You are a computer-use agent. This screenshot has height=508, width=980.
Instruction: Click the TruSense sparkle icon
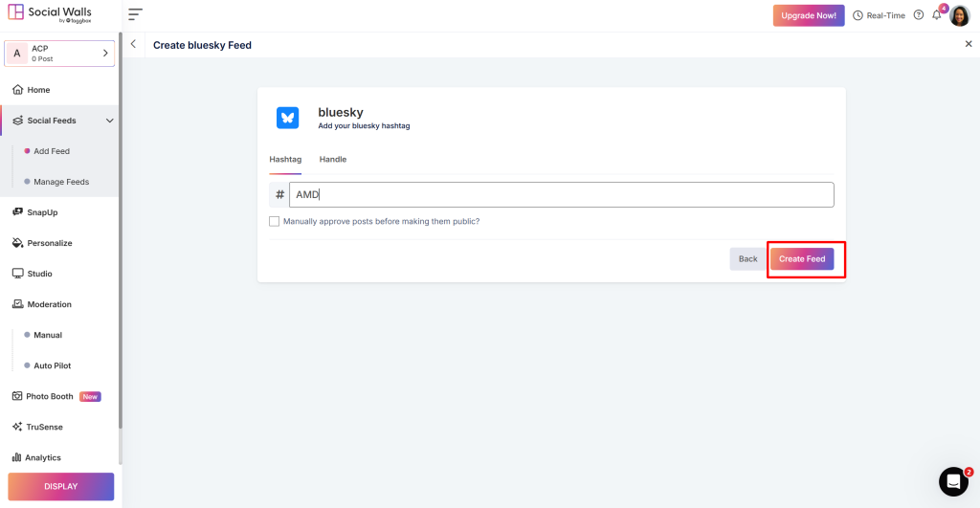pyautogui.click(x=17, y=427)
